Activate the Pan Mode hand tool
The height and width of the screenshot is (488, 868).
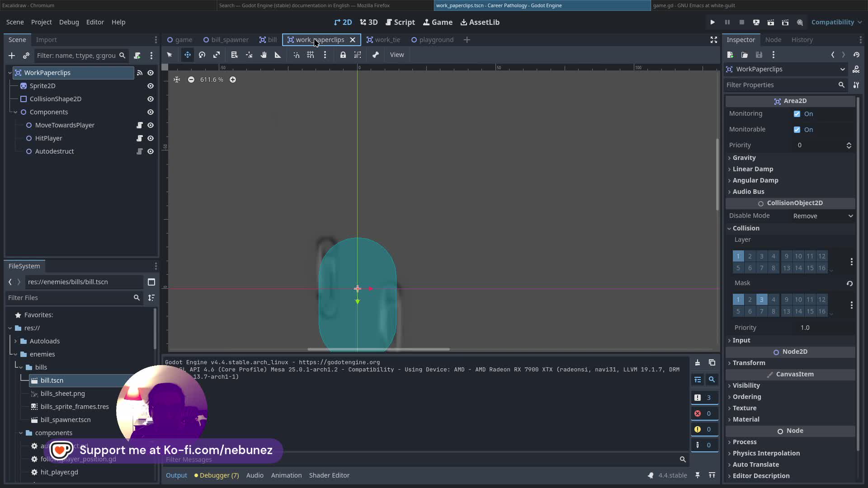[x=264, y=55]
